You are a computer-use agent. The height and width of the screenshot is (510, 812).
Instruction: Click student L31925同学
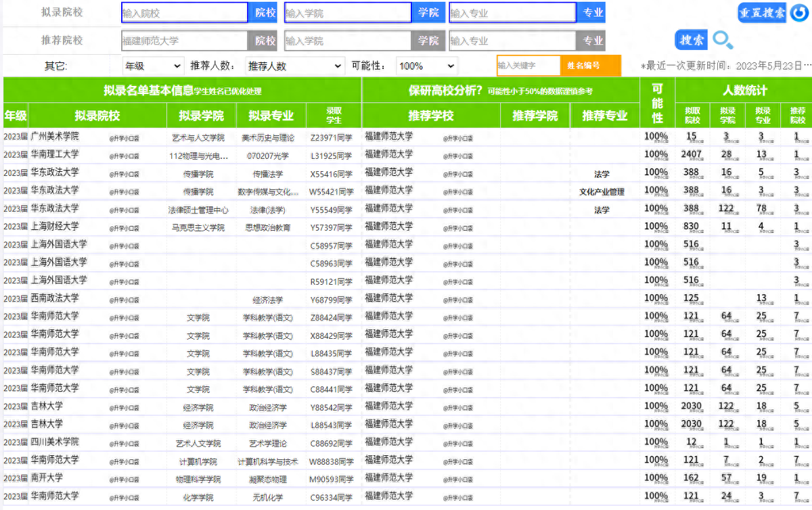332,156
